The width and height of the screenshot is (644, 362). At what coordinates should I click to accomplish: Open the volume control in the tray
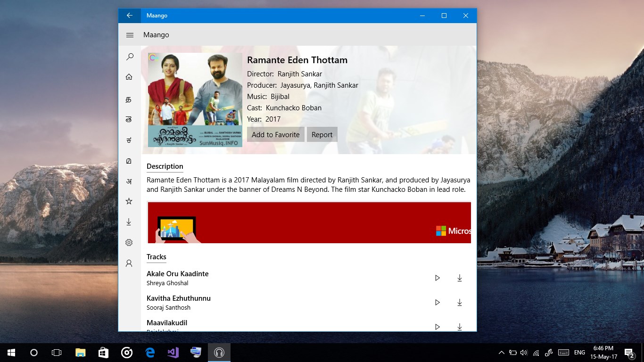tap(524, 353)
